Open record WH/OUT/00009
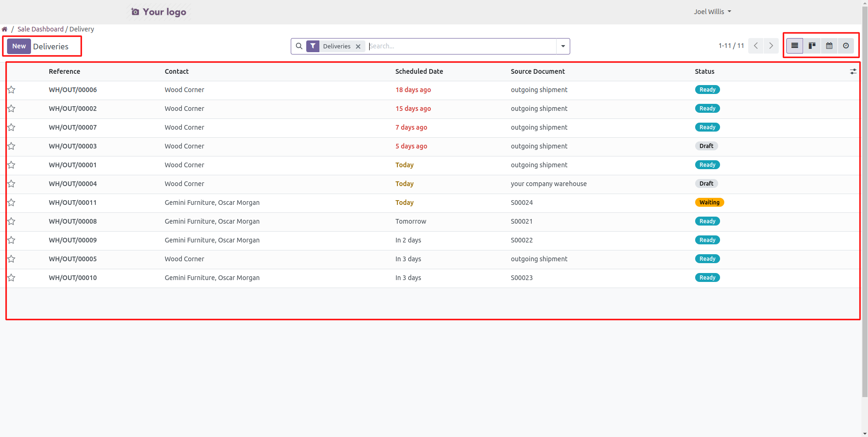The width and height of the screenshot is (868, 437). point(73,240)
